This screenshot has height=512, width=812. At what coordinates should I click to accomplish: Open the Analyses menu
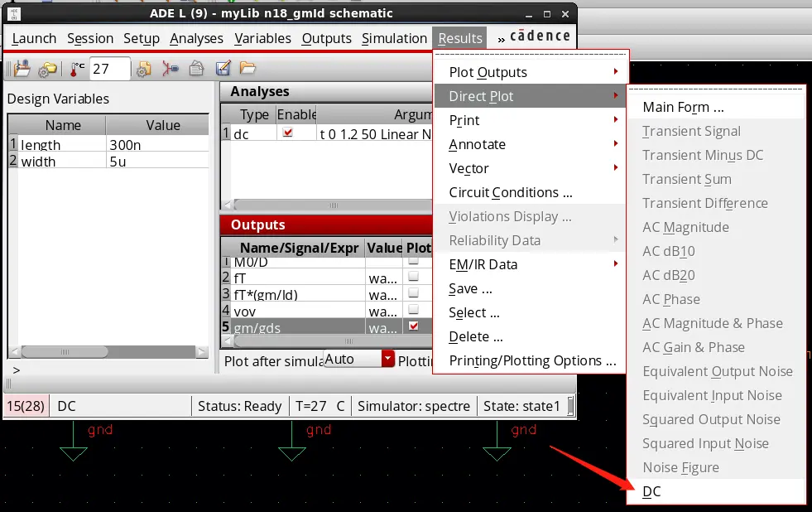[196, 38]
